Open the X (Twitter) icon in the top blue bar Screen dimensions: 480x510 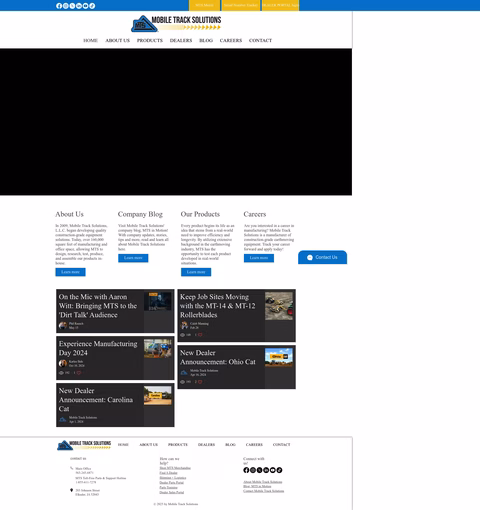72,6
